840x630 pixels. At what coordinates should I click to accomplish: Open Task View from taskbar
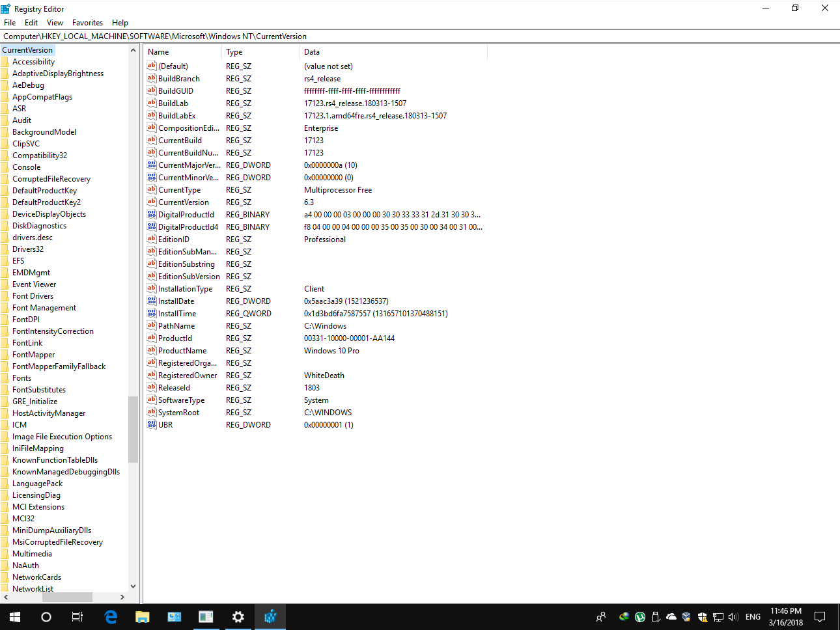[77, 616]
